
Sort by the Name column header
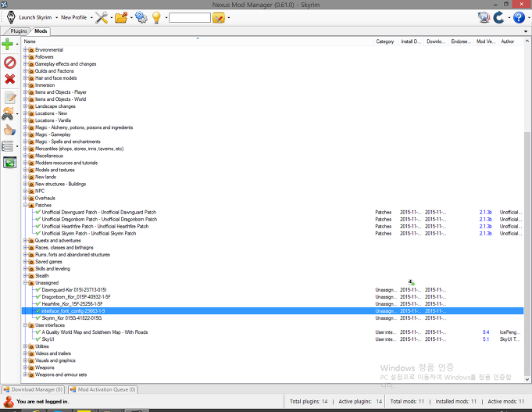(198, 41)
